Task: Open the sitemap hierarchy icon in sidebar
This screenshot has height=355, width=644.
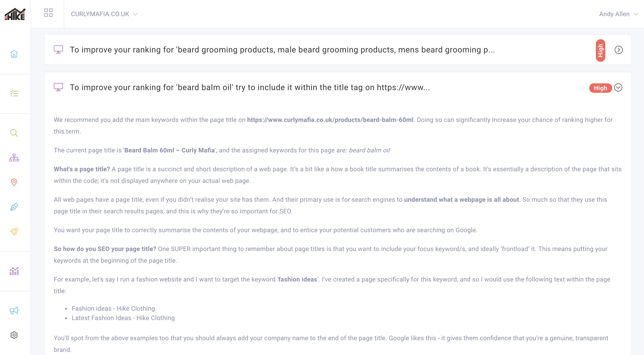Action: [14, 158]
